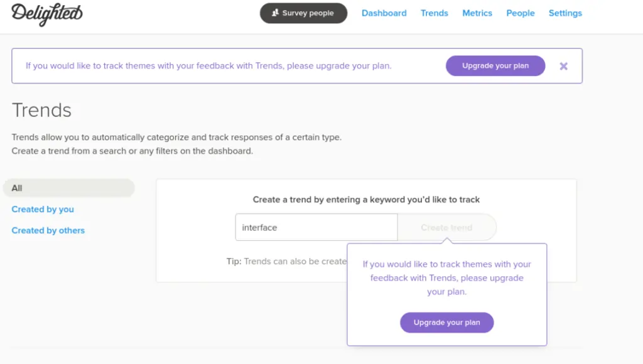Screen dimensions: 643x364
Task: Click Upgrade your plan in the popover
Action: click(x=446, y=323)
